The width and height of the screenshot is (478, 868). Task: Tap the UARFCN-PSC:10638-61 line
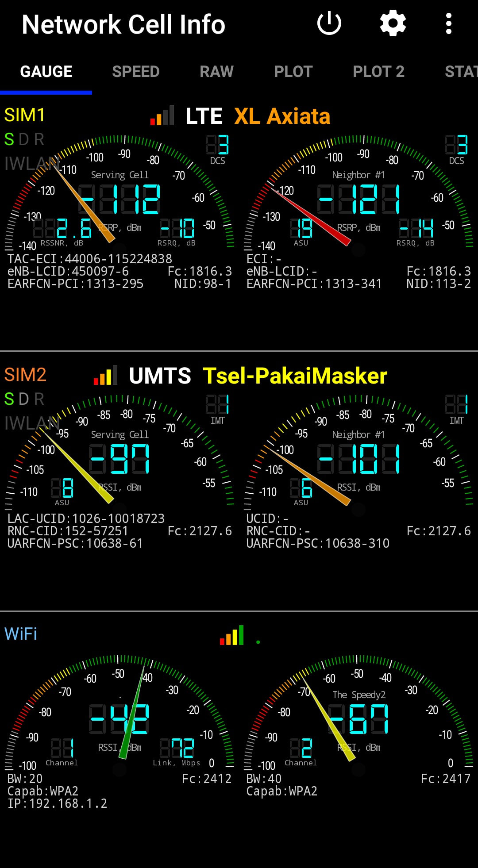[75, 543]
